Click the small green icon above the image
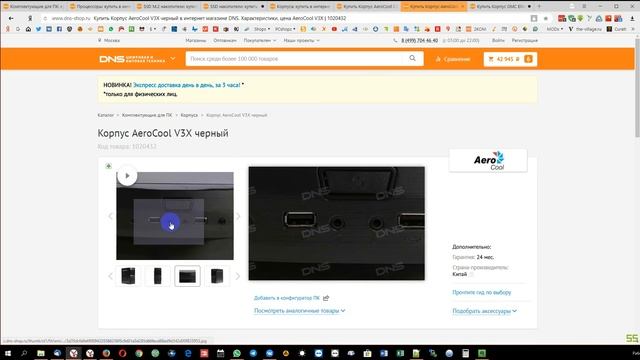This screenshot has width=640, height=360. click(x=109, y=166)
